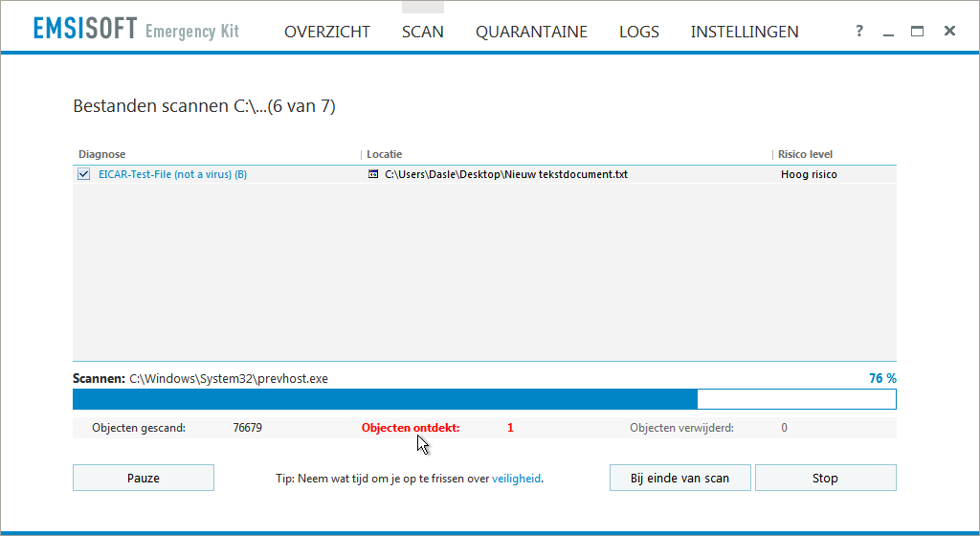Click the Bestanden scannen heading
980x536 pixels.
[x=205, y=106]
